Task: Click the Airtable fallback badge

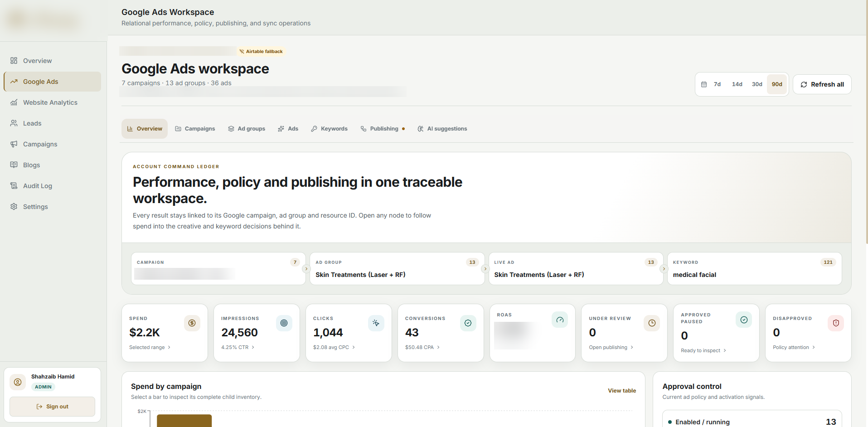Action: point(261,51)
